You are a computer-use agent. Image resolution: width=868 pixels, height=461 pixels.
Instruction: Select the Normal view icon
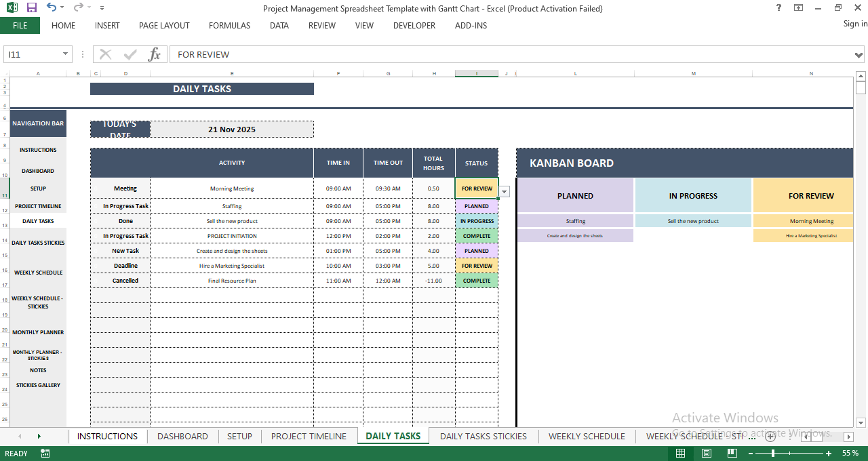680,453
